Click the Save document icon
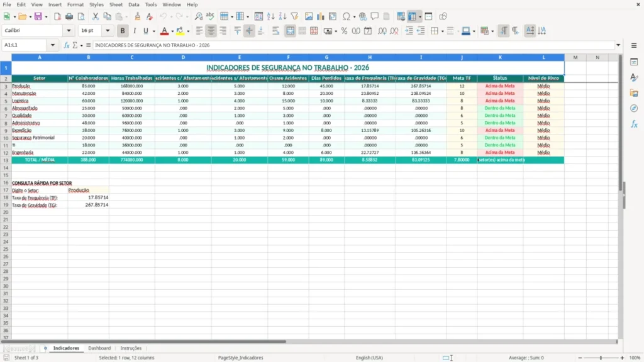Screen dimensions: 644x362 point(38,16)
